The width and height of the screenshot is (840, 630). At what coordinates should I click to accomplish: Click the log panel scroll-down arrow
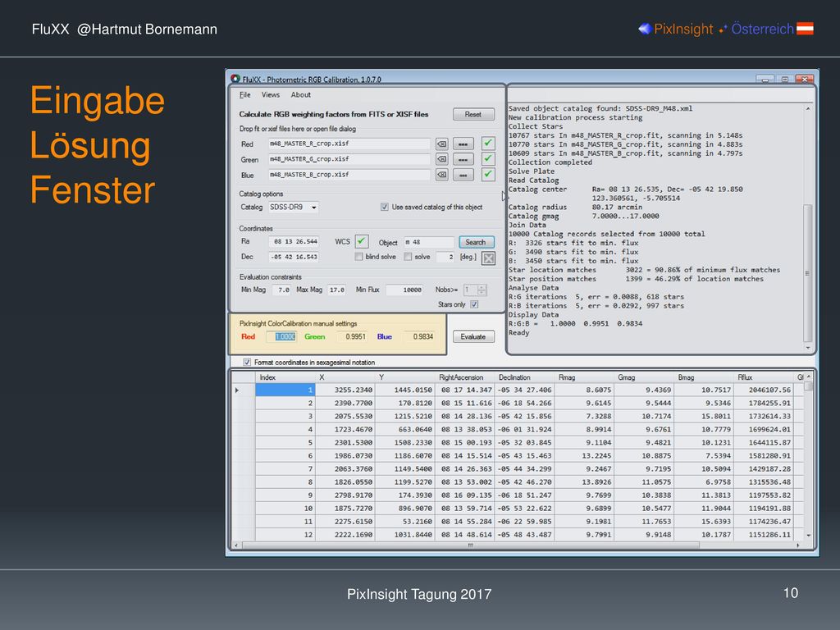(808, 348)
